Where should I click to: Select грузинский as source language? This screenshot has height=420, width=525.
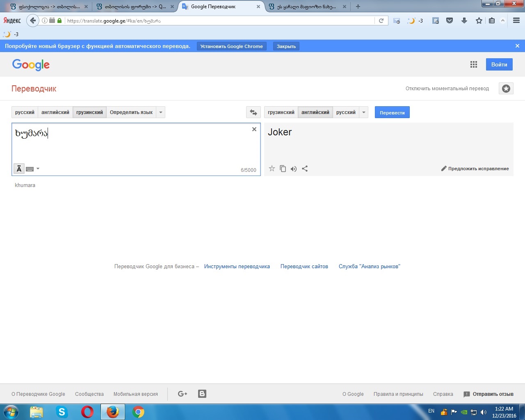(89, 112)
